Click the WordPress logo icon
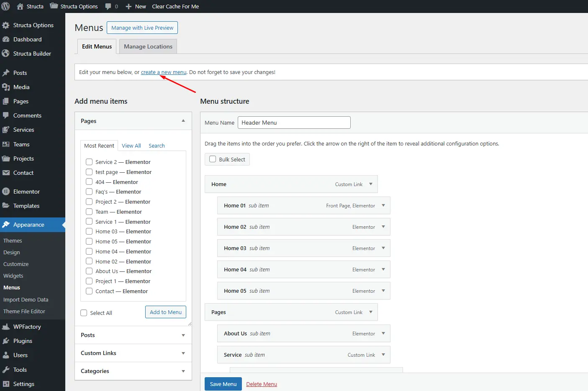The image size is (588, 391). pyautogui.click(x=6, y=6)
